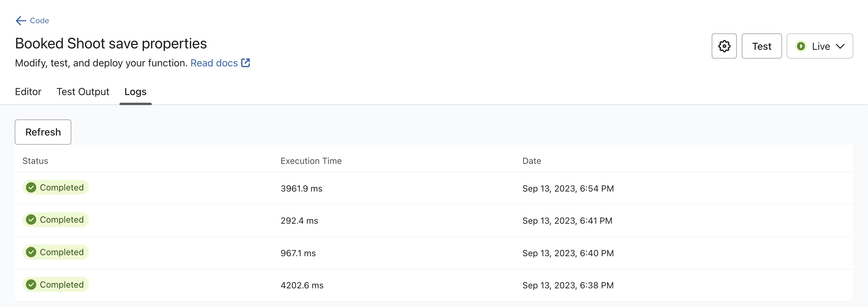The width and height of the screenshot is (868, 307).
Task: Open function settings with the gear icon
Action: [x=724, y=46]
